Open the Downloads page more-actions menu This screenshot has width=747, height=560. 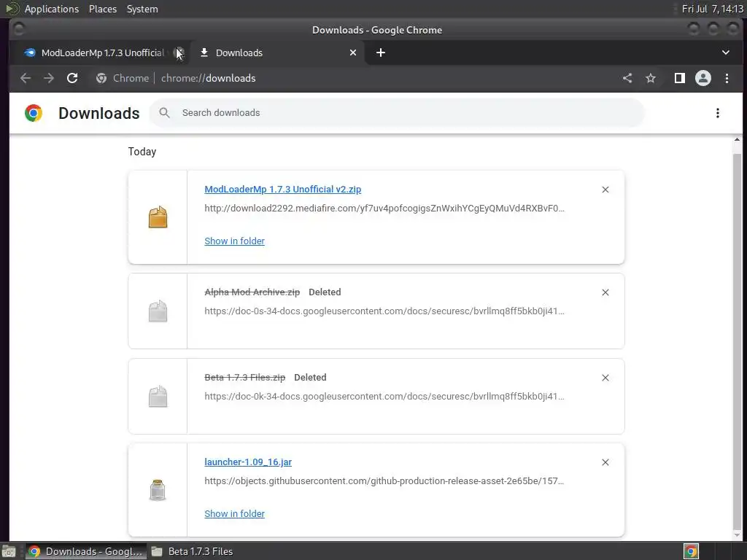tap(718, 113)
